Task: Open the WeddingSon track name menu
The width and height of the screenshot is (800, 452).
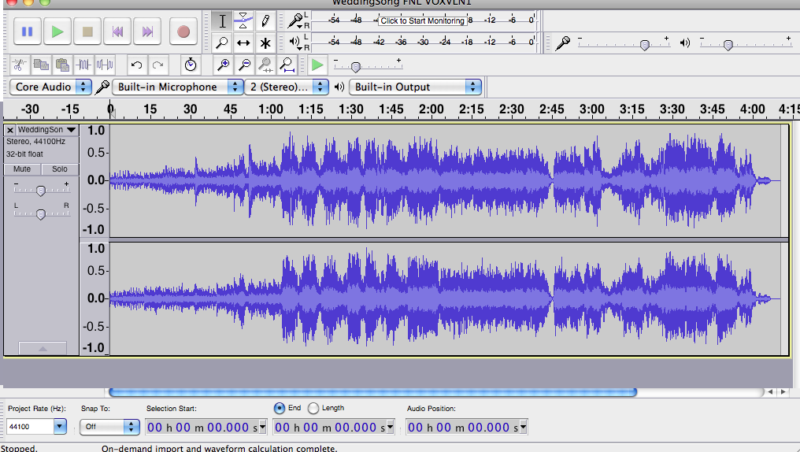Action: (47, 130)
